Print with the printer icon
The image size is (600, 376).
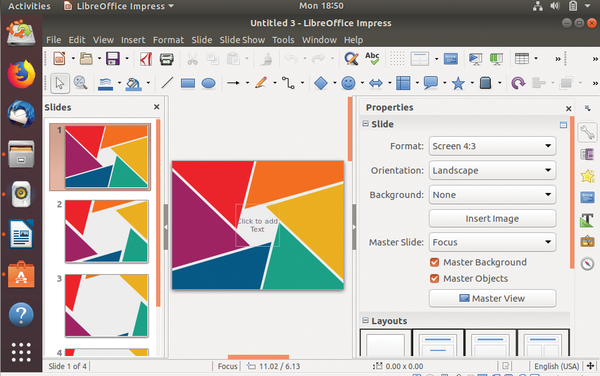pyautogui.click(x=166, y=59)
